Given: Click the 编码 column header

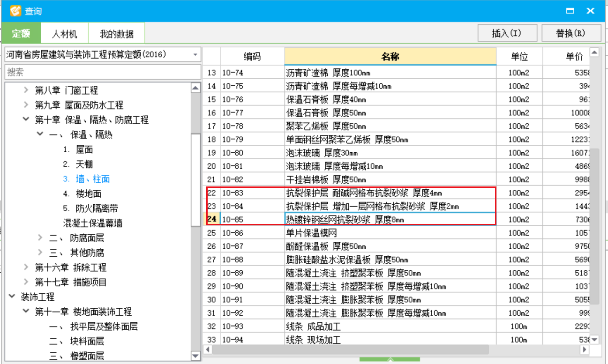Looking at the screenshot, I should point(252,57).
